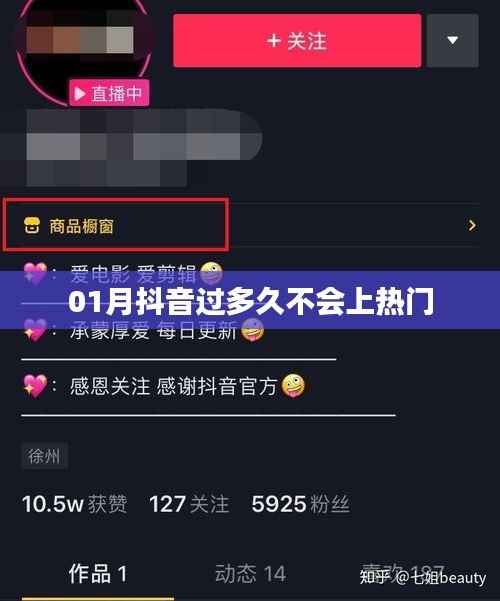
Task: Open the 5925 粉丝 followers list
Action: point(301,504)
